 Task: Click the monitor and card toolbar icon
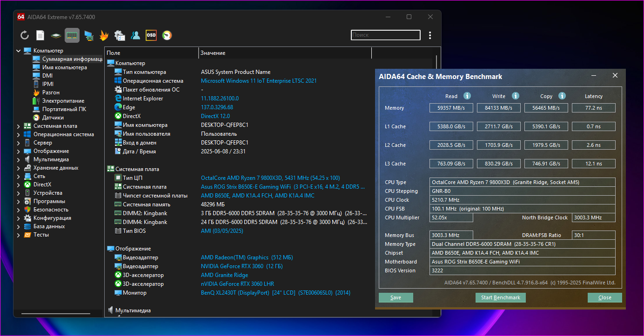click(x=88, y=35)
